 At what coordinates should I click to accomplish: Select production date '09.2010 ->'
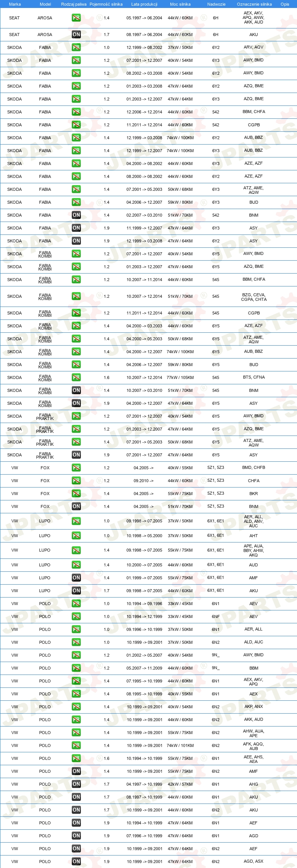[144, 481]
